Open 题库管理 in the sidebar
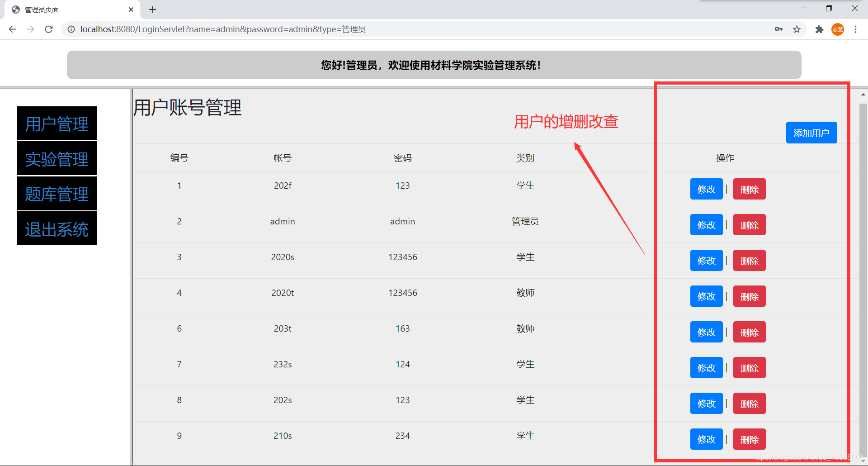Screen dimensions: 868x466 coord(57,194)
